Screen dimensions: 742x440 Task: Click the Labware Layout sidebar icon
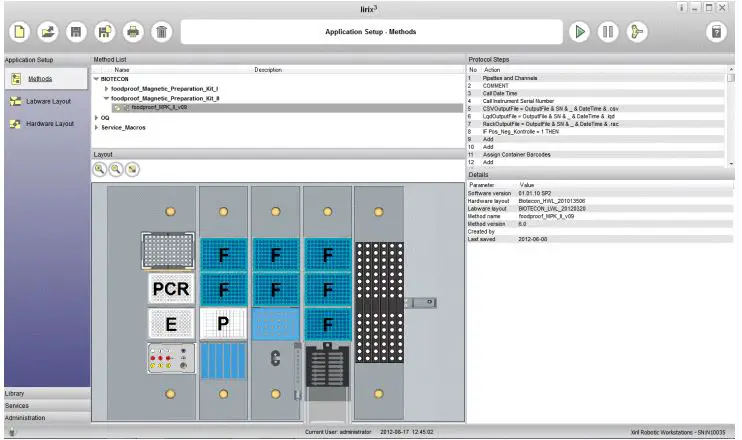(16, 101)
